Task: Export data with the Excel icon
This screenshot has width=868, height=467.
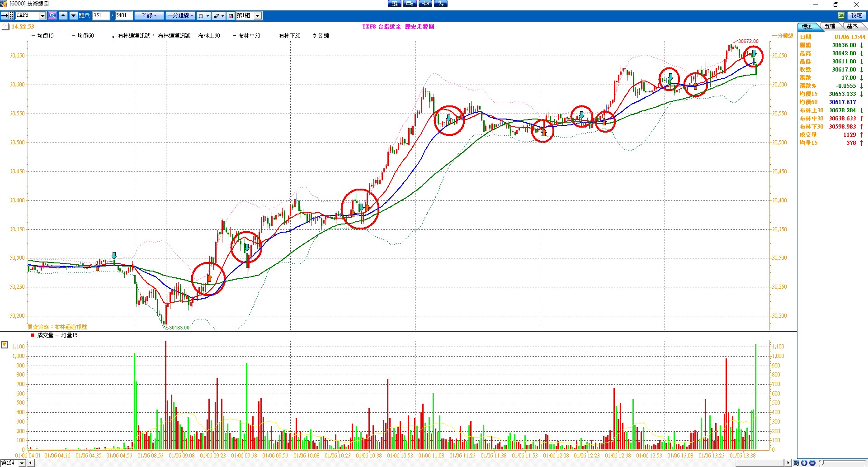Action: (841, 16)
